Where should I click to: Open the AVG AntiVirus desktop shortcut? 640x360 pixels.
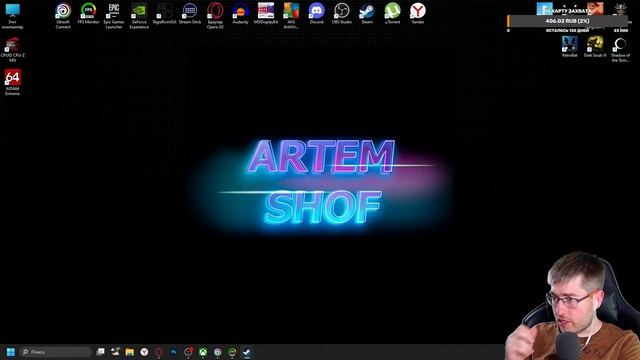[x=291, y=16]
